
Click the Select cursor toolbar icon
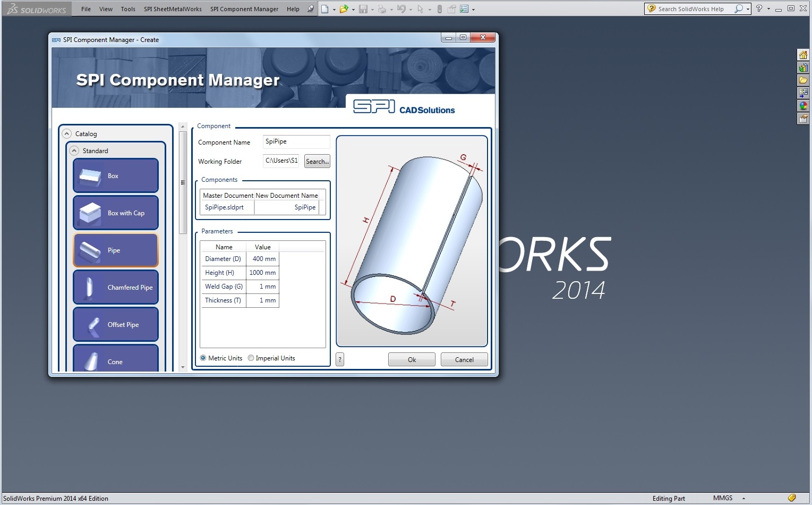point(421,9)
